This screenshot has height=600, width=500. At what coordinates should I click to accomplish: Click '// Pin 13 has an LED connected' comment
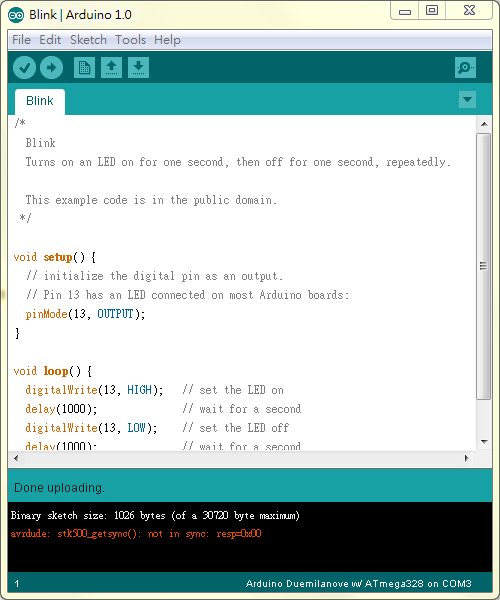[187, 295]
